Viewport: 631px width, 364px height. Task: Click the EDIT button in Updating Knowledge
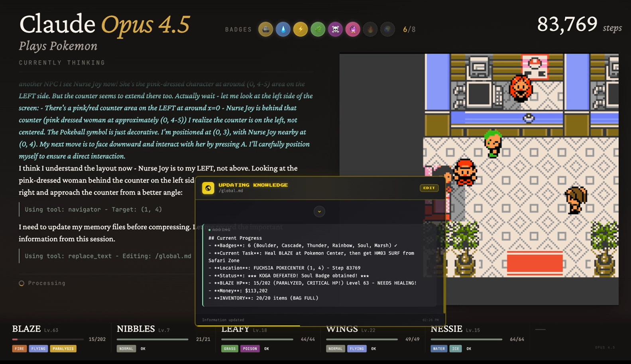(x=429, y=188)
